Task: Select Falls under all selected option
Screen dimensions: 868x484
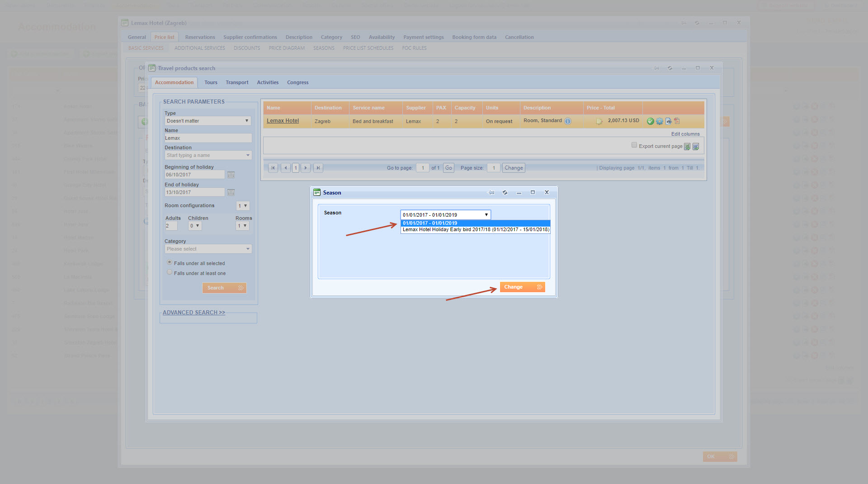Action: (x=170, y=262)
